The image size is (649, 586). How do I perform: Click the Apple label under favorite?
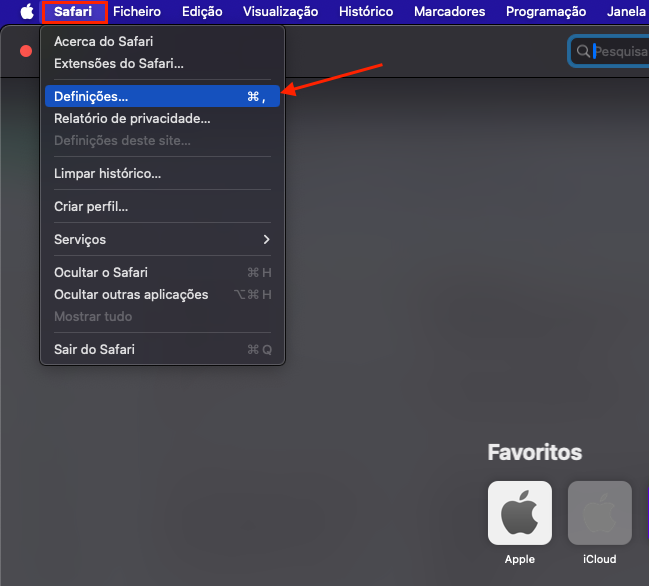(x=520, y=559)
